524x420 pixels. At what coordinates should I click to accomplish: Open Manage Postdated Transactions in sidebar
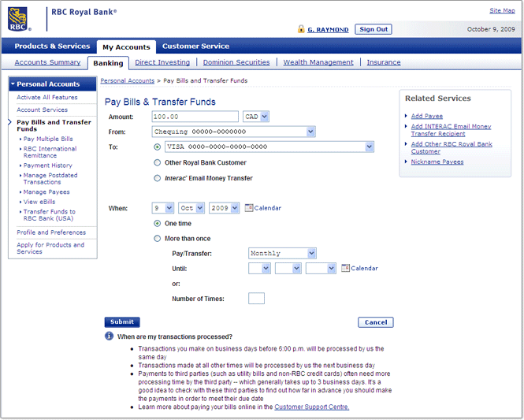click(x=50, y=178)
